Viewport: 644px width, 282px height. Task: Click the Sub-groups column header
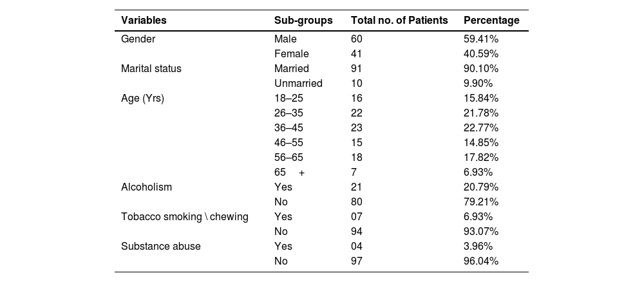click(303, 20)
